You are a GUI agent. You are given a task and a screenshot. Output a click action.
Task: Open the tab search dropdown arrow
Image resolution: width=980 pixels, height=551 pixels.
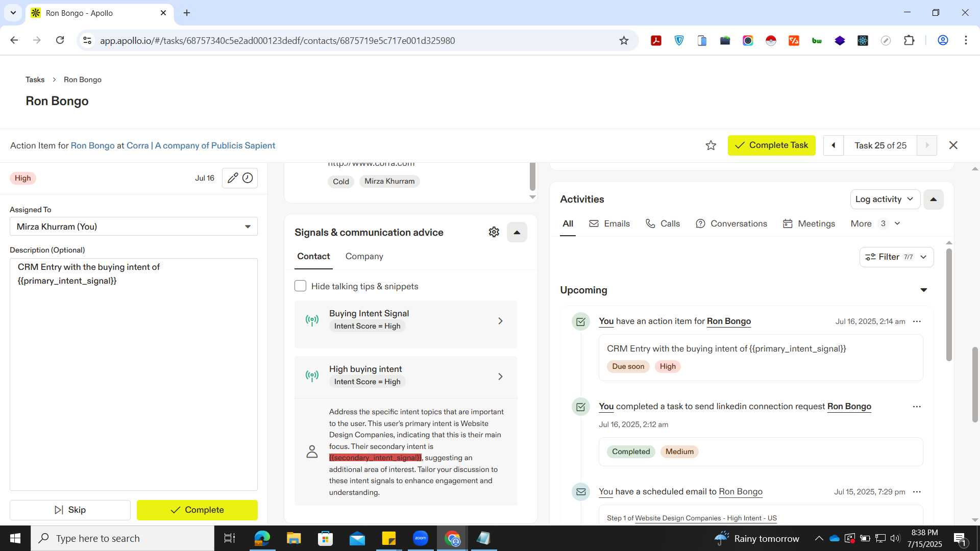click(x=13, y=13)
